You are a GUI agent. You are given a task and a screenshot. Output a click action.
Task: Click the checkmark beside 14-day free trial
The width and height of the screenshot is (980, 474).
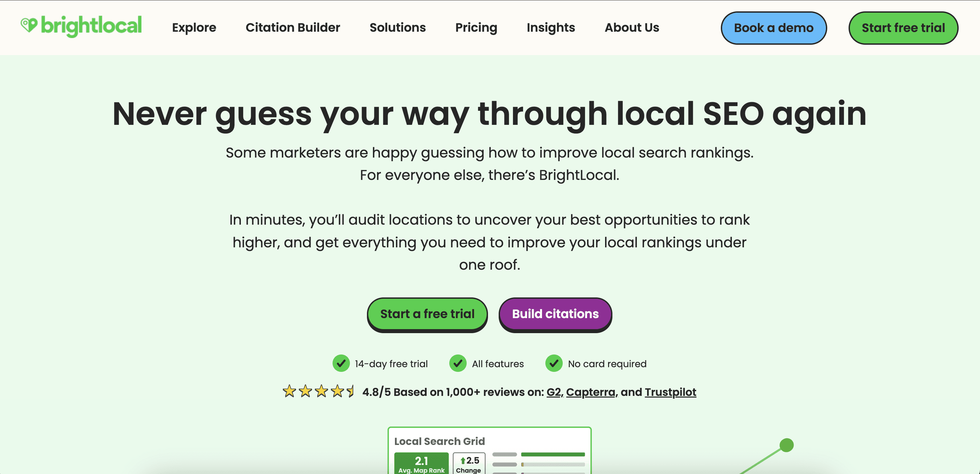tap(341, 363)
